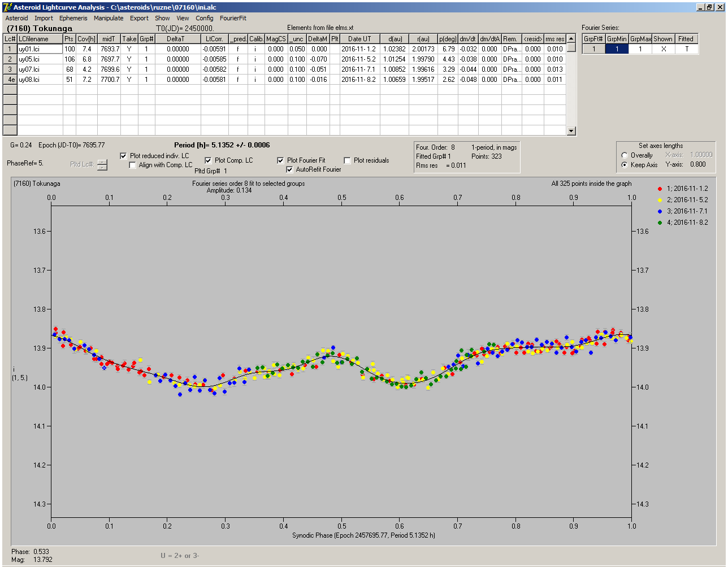Click the rms res column header
The image size is (728, 567).
coord(554,39)
